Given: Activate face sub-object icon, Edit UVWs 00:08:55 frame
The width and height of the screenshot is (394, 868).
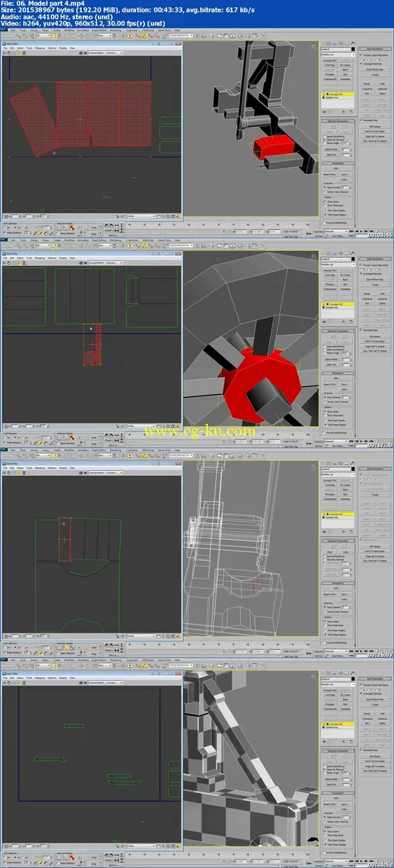Looking at the screenshot, I should pyautogui.click(x=72, y=228).
